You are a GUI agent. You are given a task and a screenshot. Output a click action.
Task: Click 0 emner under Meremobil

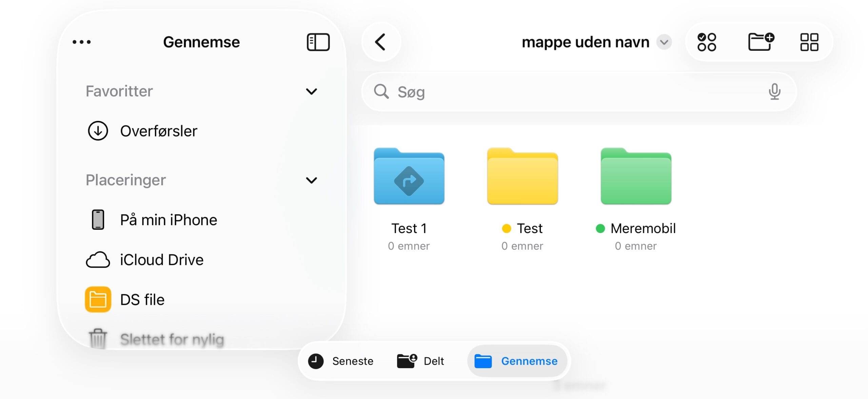[636, 246]
